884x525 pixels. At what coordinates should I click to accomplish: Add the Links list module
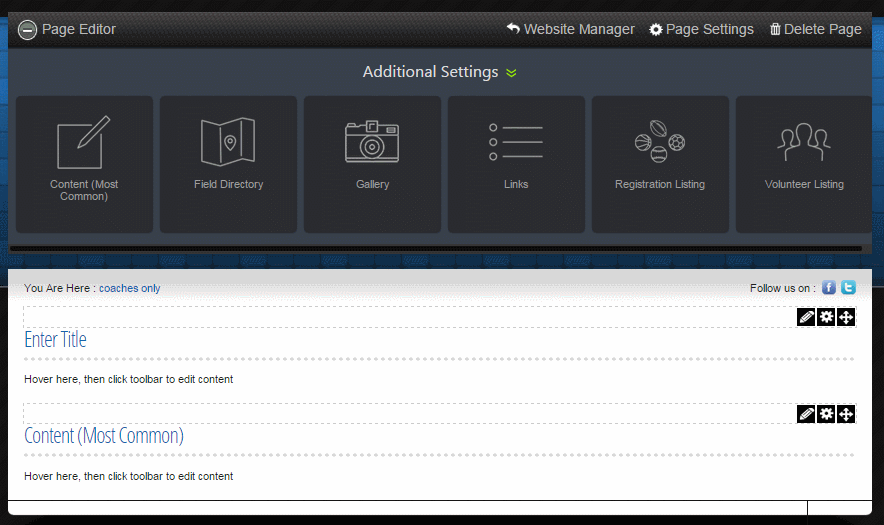point(516,163)
